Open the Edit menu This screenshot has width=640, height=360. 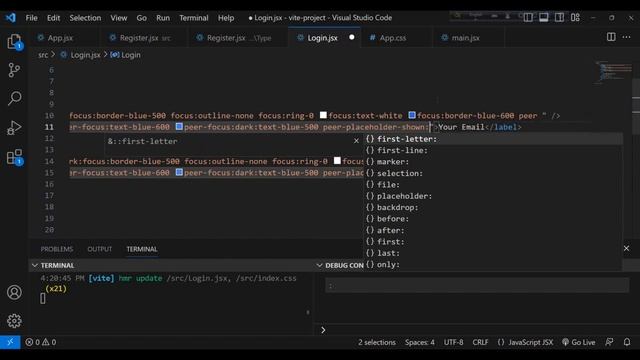[53, 18]
